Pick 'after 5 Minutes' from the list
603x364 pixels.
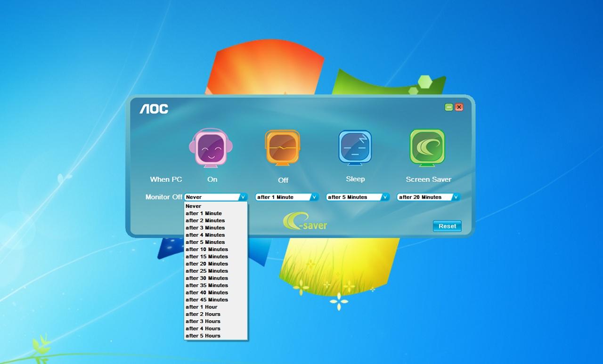(216, 242)
